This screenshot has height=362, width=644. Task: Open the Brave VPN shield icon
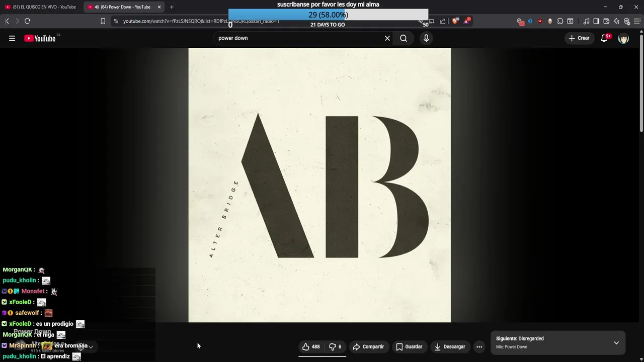(627, 21)
